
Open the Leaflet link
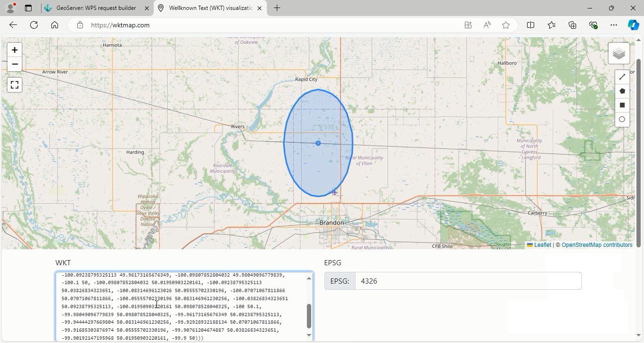click(542, 245)
